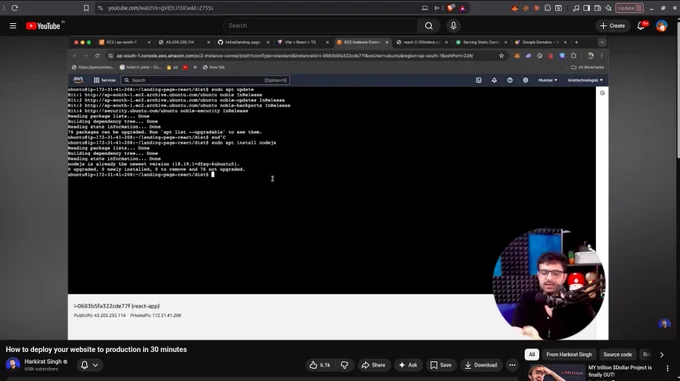The image size is (680, 381).
Task: Open the three-dot more actions button
Action: [512, 365]
